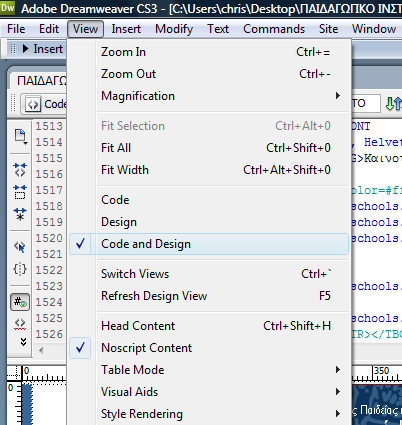Click the document tab ΠΑΙΔΑΓΩ
Image resolution: width=402 pixels, height=425 pixels.
coord(42,81)
